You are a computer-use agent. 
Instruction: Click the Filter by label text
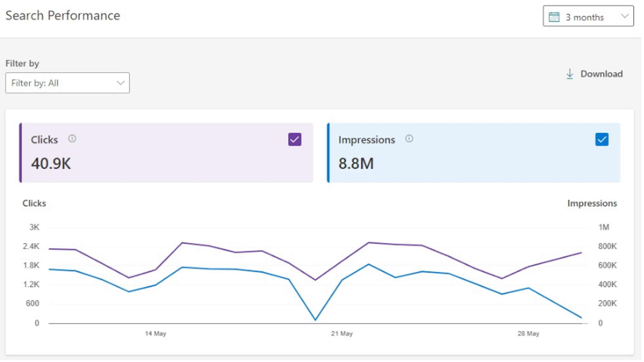[x=22, y=64]
